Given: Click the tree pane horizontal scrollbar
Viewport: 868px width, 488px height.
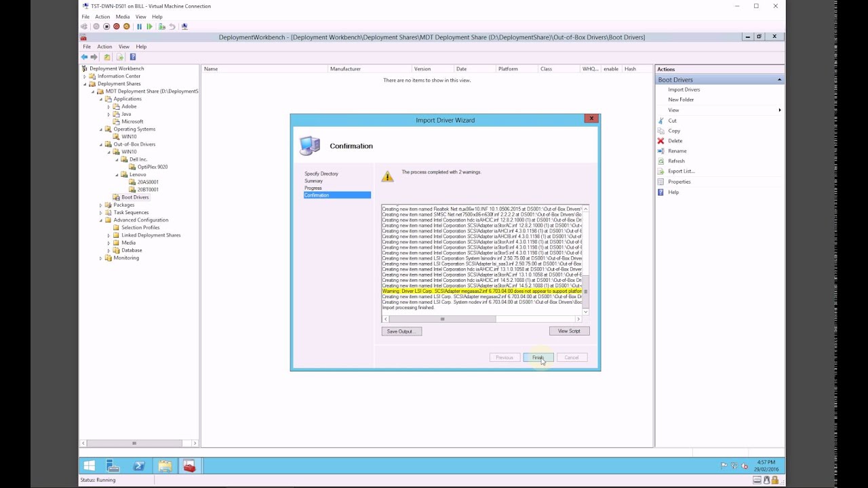Looking at the screenshot, I should 139,443.
